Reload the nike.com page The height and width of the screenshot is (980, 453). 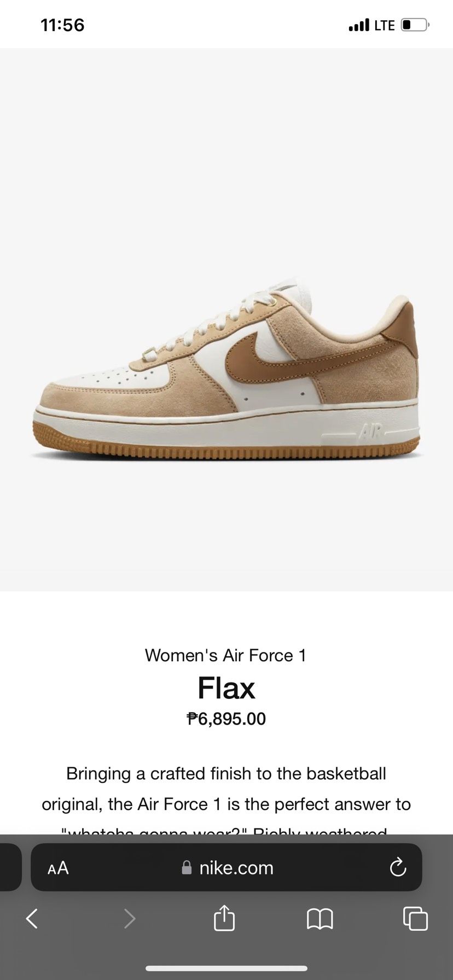pos(398,868)
